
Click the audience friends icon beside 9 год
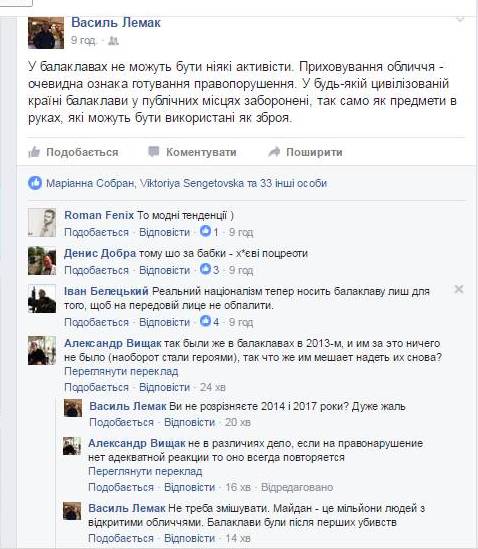point(113,41)
